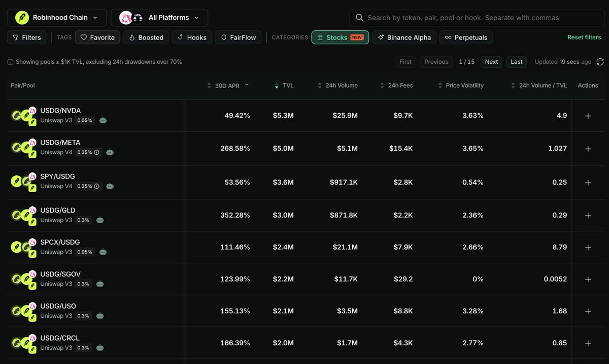The width and height of the screenshot is (609, 364).
Task: Add USDG/USO pool with plus icon
Action: [588, 311]
